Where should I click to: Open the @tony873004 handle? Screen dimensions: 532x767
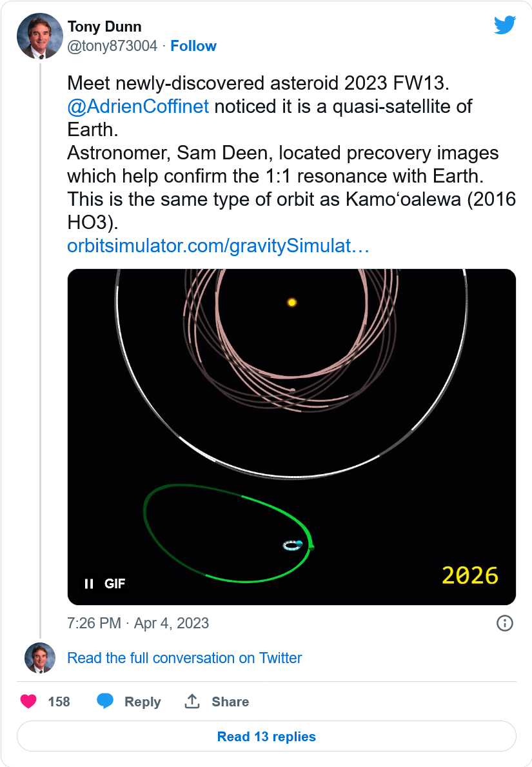113,46
